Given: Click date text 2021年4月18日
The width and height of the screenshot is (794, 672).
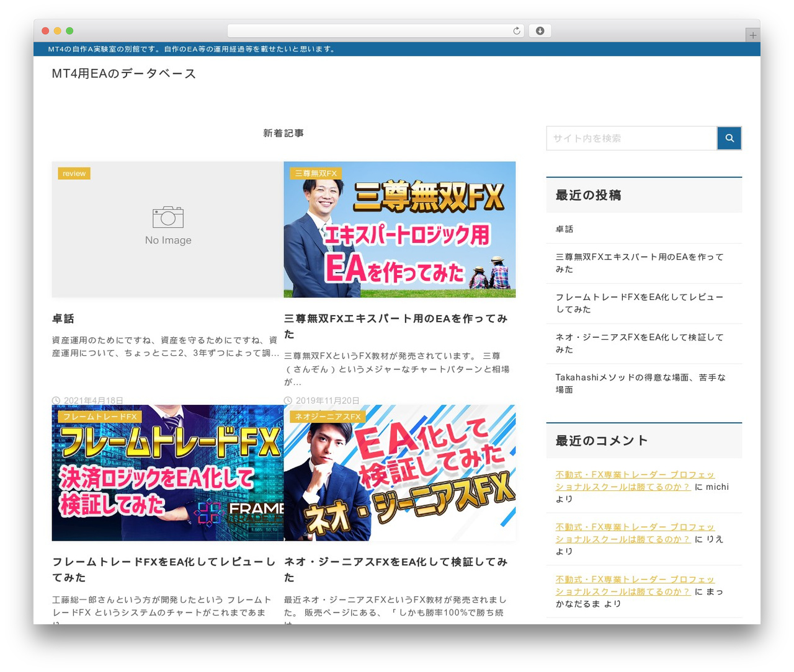Looking at the screenshot, I should point(93,400).
